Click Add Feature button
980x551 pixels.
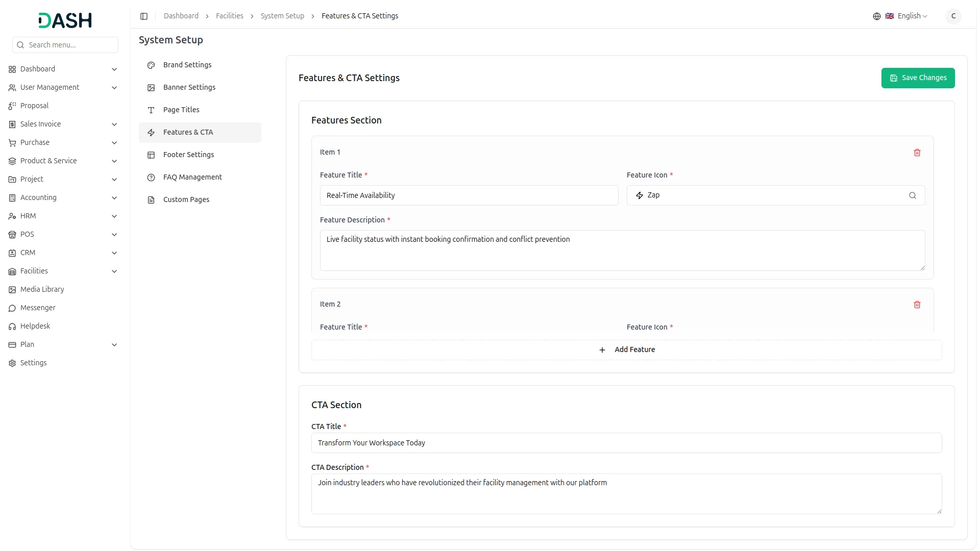(626, 350)
